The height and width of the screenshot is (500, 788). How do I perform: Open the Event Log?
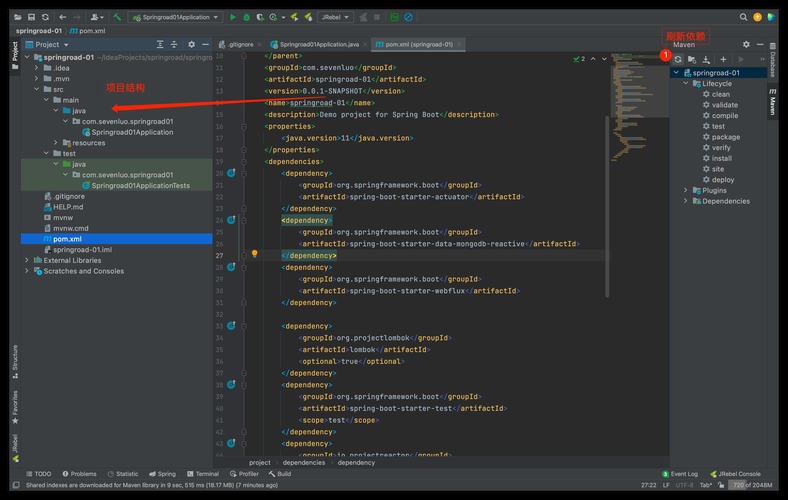680,474
